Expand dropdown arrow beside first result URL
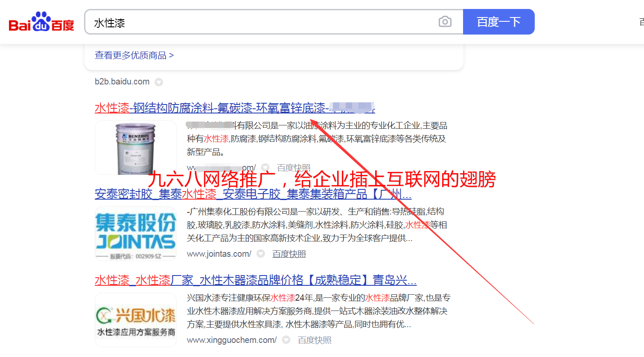The height and width of the screenshot is (357, 644). 265,168
